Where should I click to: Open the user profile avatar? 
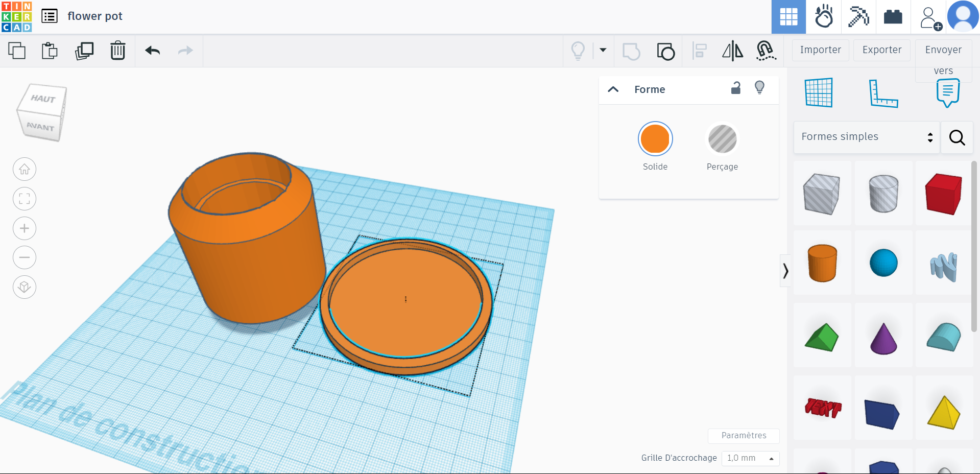coord(963,16)
